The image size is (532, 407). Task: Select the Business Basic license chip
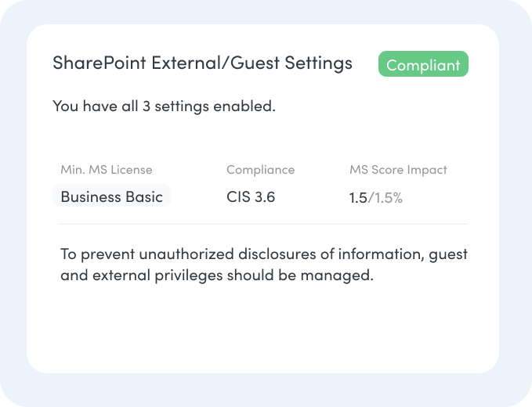(x=111, y=196)
